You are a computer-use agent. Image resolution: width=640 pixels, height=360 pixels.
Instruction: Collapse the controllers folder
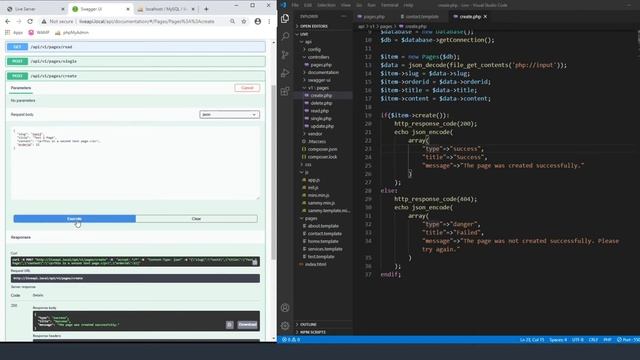coord(318,57)
